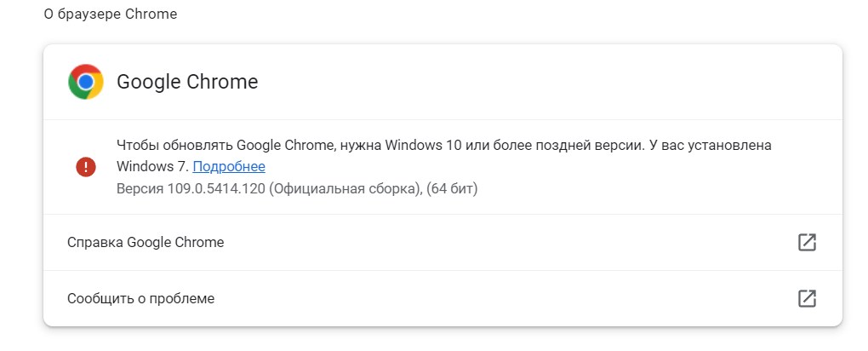Select the Сообщить о проблеме row label

tap(140, 298)
